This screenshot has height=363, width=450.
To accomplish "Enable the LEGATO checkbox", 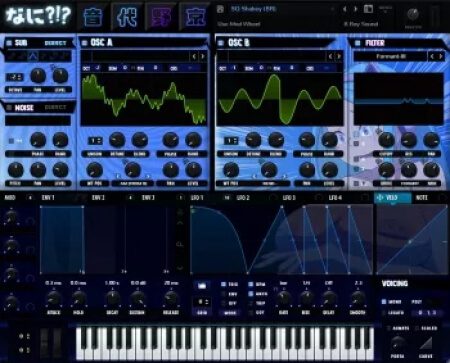I will 384,313.
